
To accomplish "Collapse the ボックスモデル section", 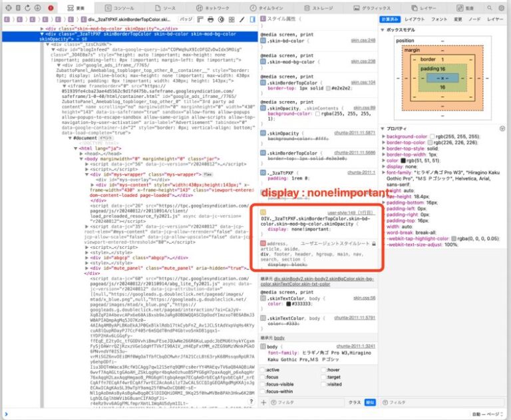I will (x=383, y=30).
